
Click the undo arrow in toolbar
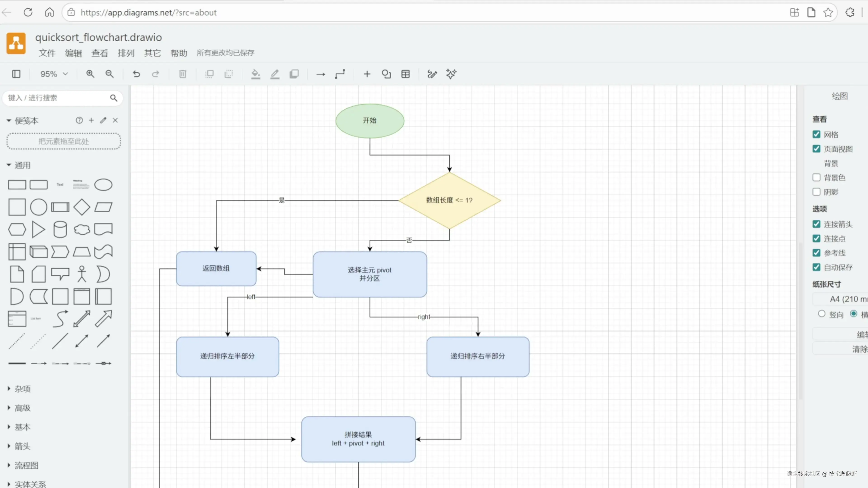tap(136, 74)
